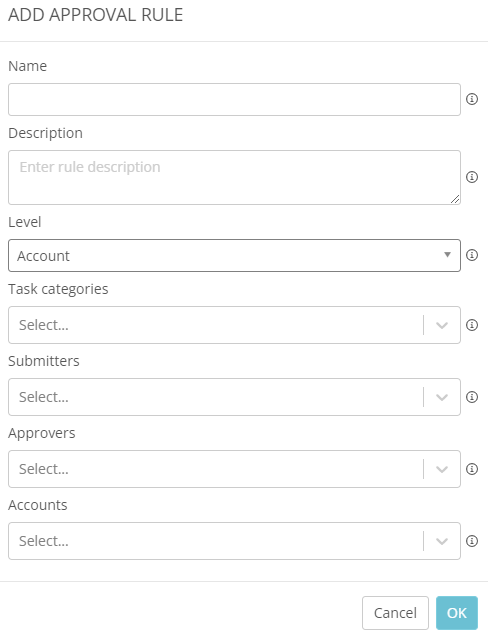
Task: Click inside the Name text field
Action: point(234,99)
